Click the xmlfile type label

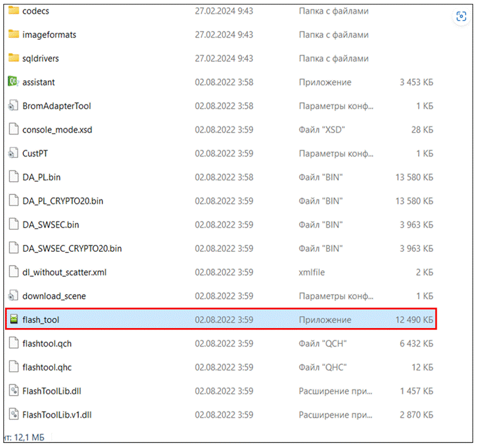coord(312,272)
